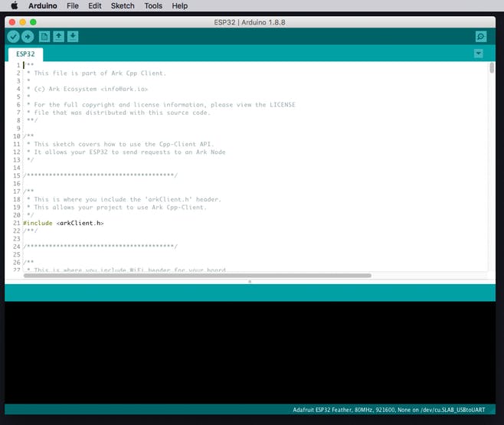Image resolution: width=504 pixels, height=425 pixels.
Task: Click the Upload arrow icon
Action: coord(28,36)
